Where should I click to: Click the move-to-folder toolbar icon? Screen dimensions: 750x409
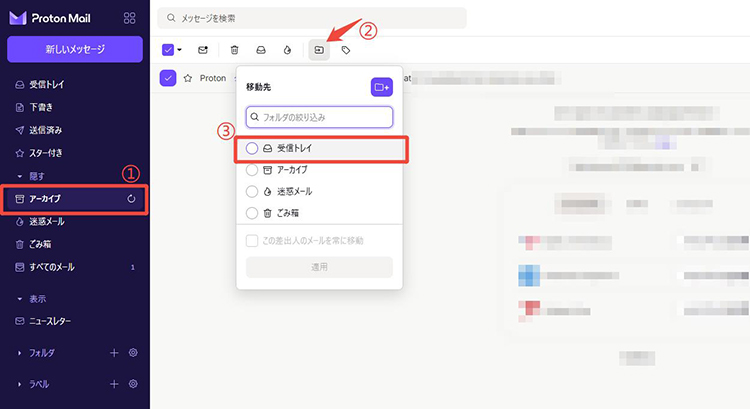point(319,50)
